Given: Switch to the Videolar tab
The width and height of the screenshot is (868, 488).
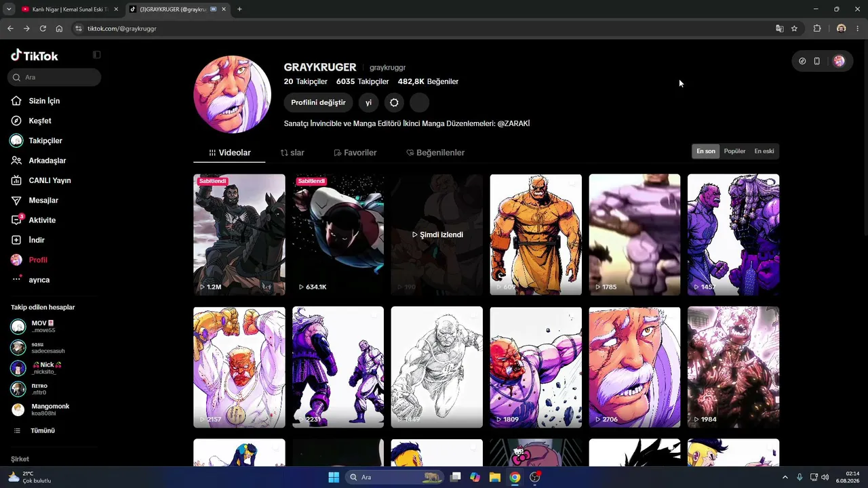Looking at the screenshot, I should pos(229,152).
